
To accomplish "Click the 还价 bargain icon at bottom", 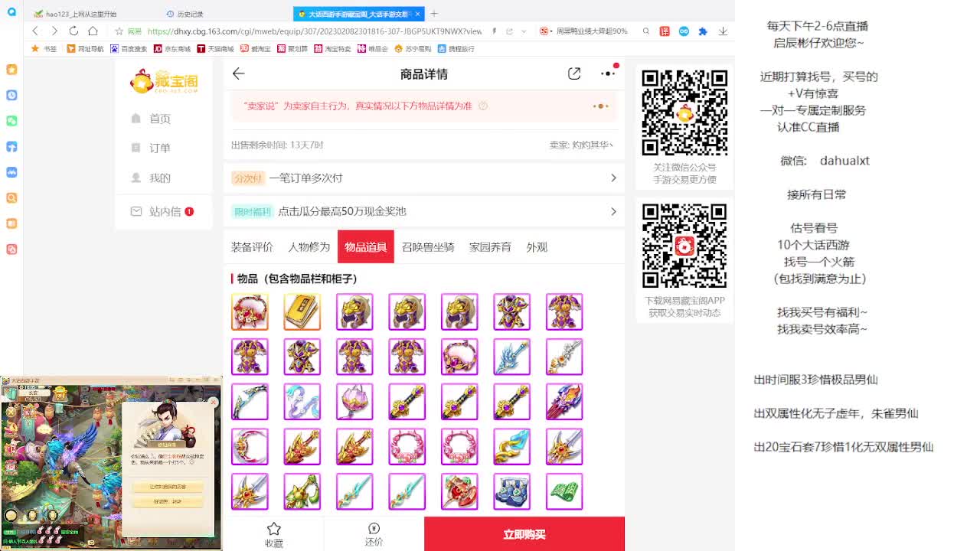I will pyautogui.click(x=374, y=528).
